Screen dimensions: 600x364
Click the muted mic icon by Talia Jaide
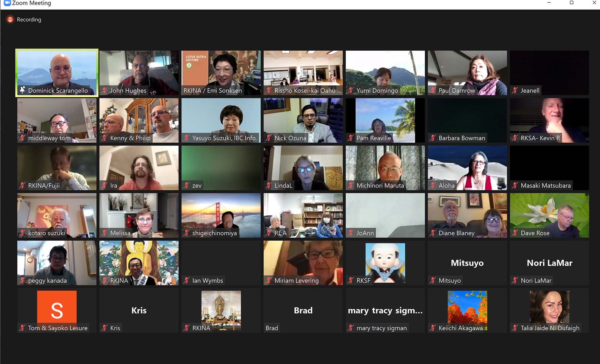515,328
